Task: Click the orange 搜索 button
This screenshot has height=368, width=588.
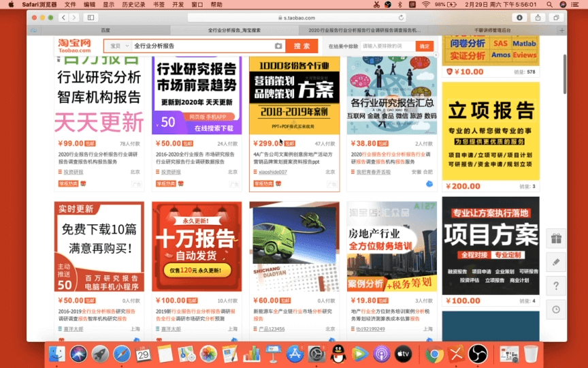Action: click(301, 46)
